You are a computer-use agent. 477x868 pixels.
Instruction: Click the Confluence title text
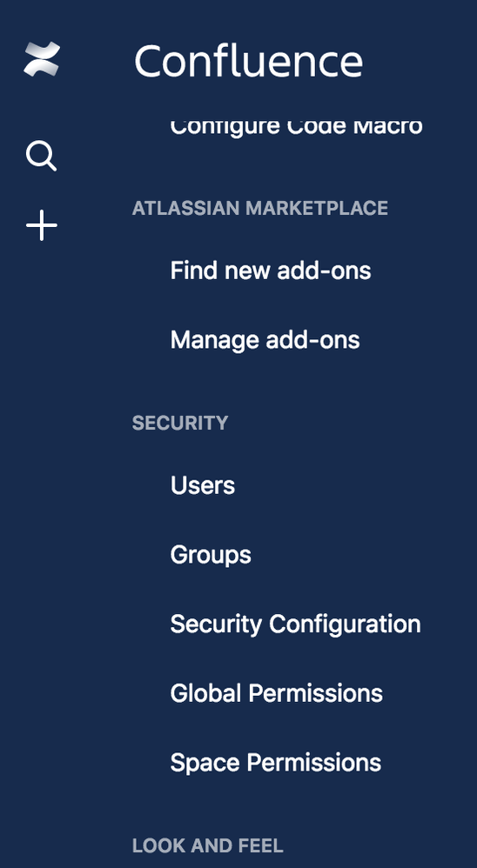click(x=248, y=61)
